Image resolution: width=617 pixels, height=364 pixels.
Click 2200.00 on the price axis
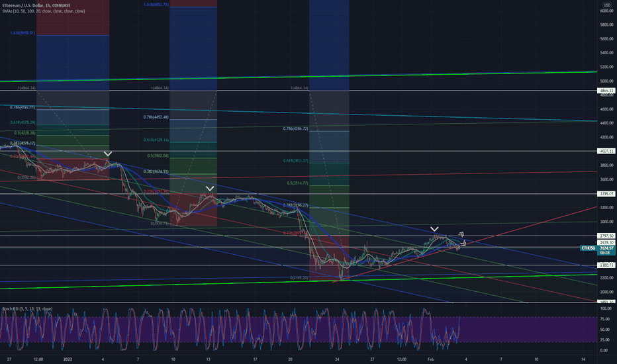click(x=607, y=278)
